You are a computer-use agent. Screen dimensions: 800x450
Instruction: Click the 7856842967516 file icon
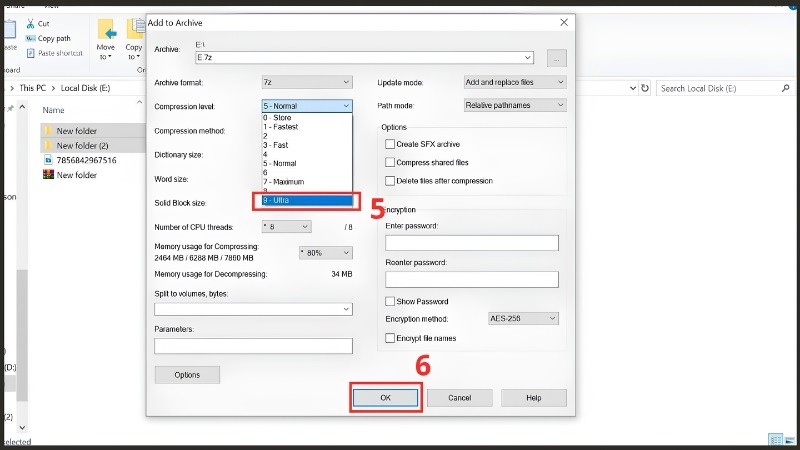click(48, 160)
